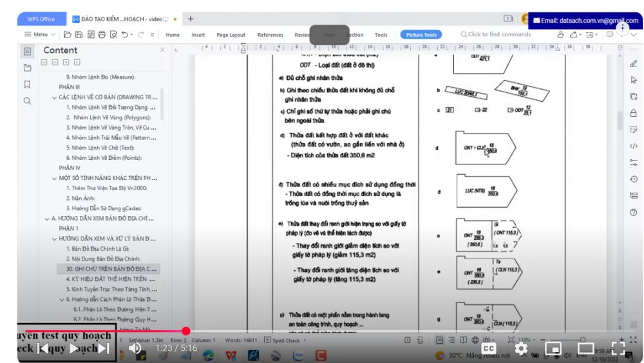The image size is (644, 363).
Task: Click the miniplayer icon in video controls
Action: tap(553, 349)
